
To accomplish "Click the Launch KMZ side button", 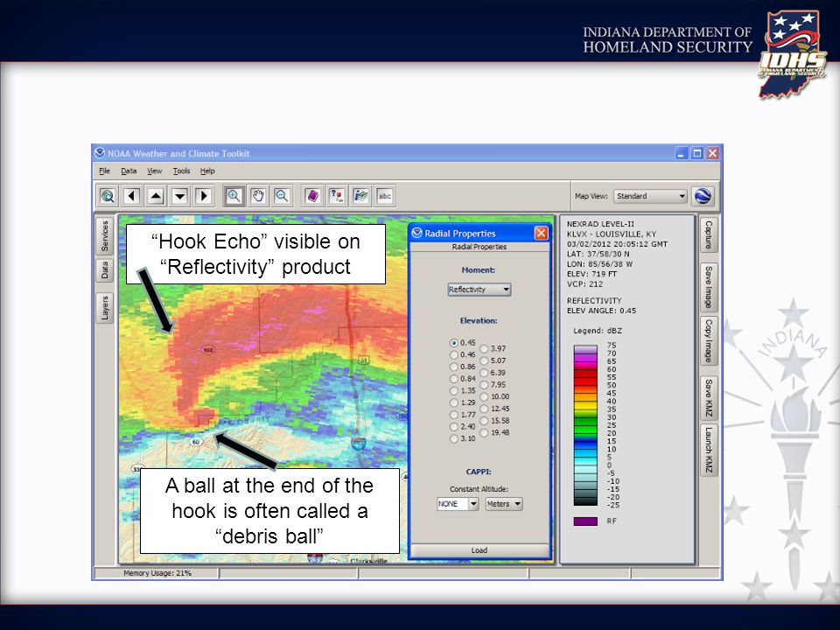I will (x=708, y=450).
